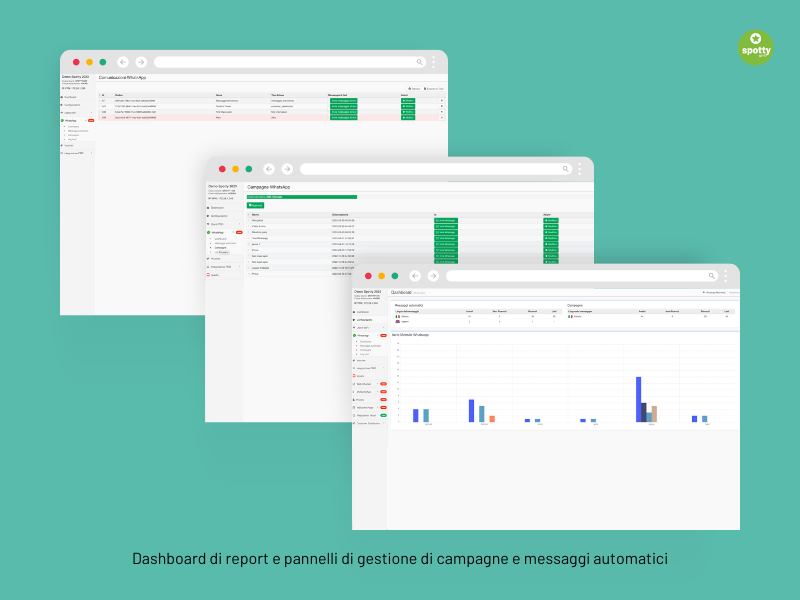
Task: Go forward in the Comunicazioni WhatsApp browser window
Action: click(x=141, y=62)
